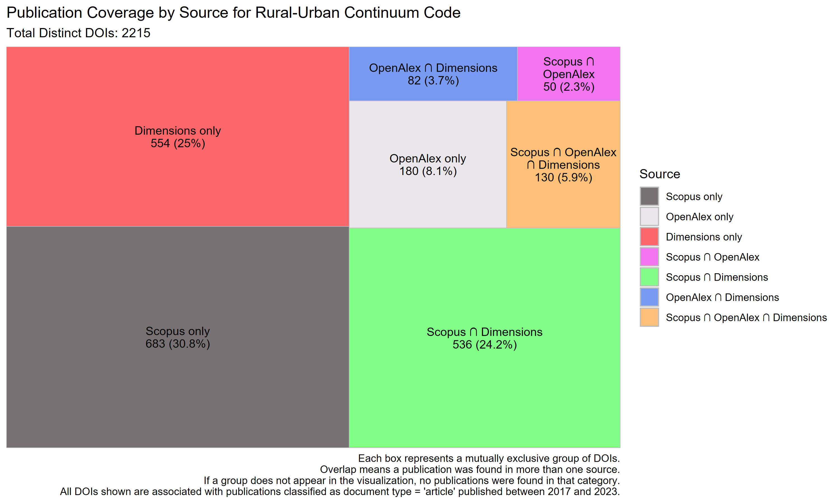The image size is (840, 504).
Task: Click the OpenAlex ∩ Dimensions legend swatch
Action: pos(649,297)
